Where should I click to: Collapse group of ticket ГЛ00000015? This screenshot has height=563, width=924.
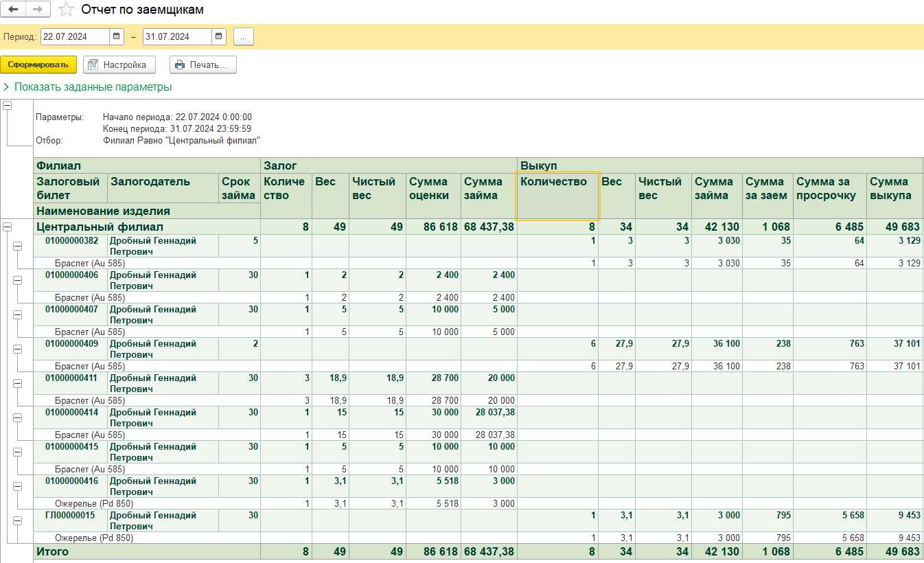pos(18,520)
